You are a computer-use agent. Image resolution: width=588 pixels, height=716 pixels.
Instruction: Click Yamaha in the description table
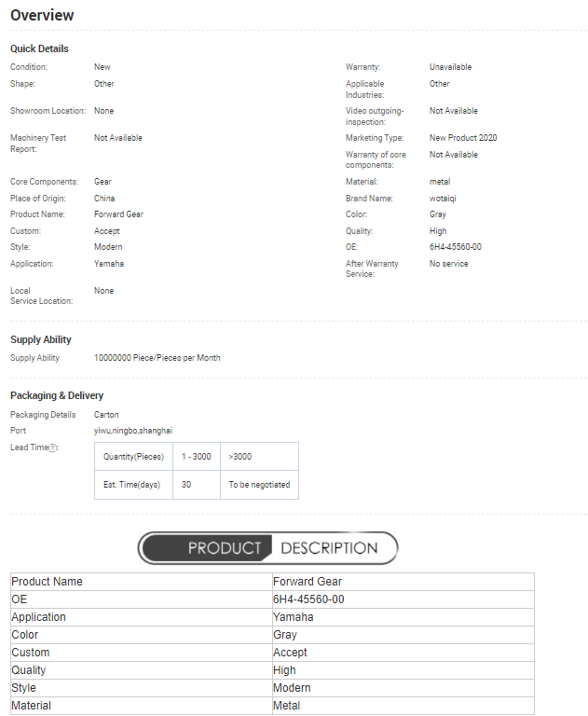(293, 617)
